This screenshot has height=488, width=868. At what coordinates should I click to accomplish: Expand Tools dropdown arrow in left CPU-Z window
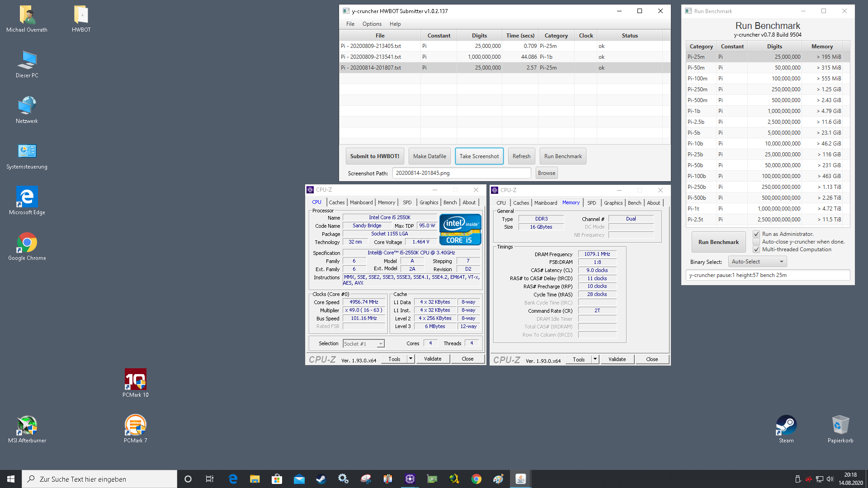(x=410, y=359)
